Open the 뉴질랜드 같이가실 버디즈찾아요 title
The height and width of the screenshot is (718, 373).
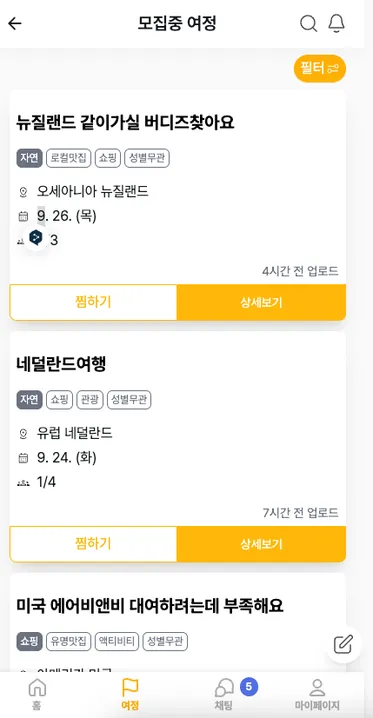click(x=125, y=122)
